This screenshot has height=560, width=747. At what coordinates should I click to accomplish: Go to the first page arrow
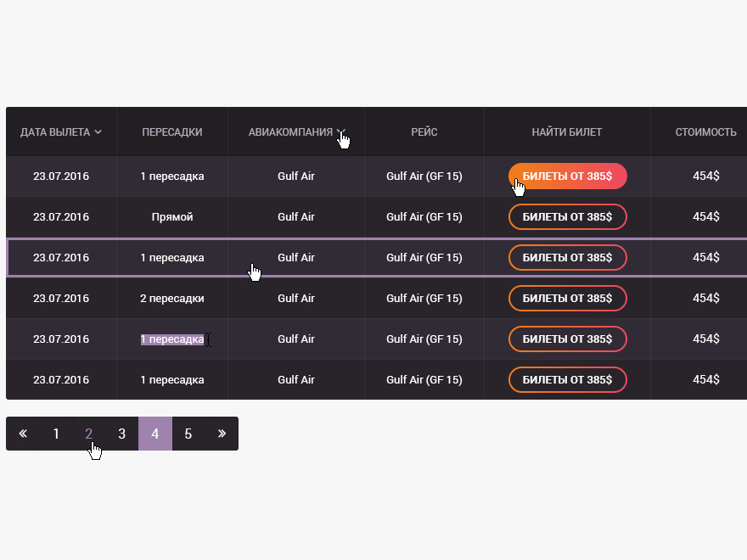click(x=23, y=434)
